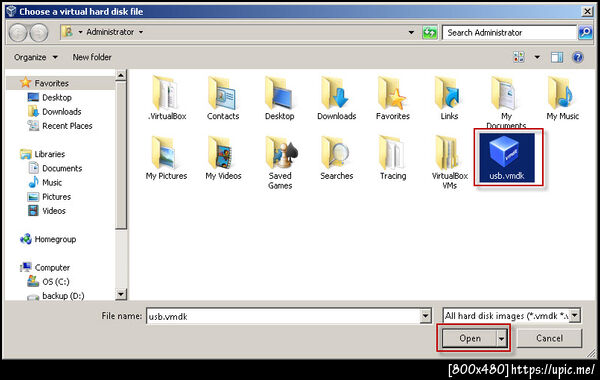The width and height of the screenshot is (600, 380).
Task: Click the sidebar scrollbar up arrow
Action: click(x=121, y=76)
